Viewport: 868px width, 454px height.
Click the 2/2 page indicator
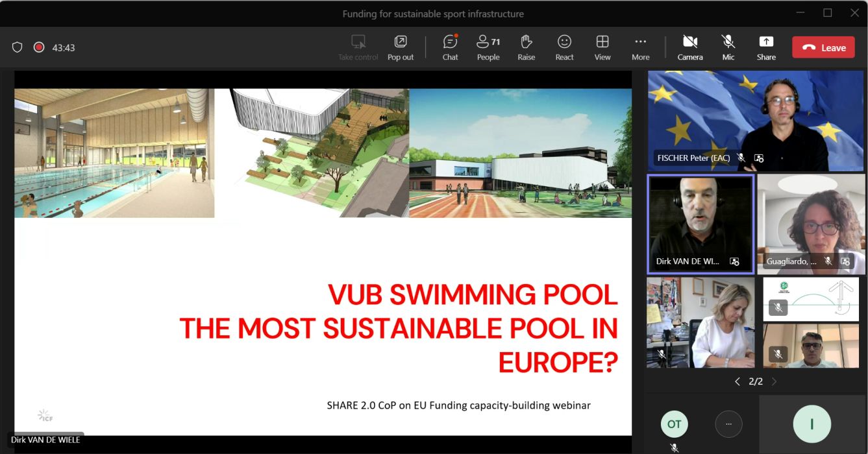(756, 381)
